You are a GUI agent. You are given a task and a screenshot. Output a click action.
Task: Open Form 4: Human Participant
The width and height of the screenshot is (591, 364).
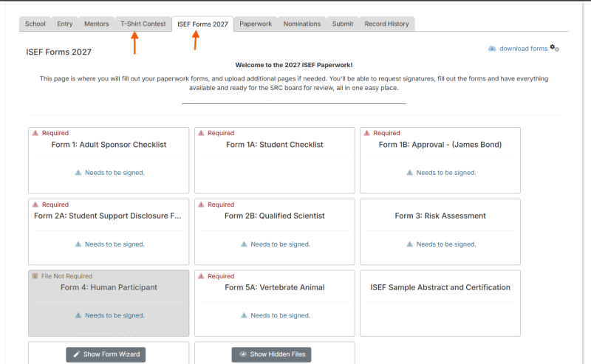109,303
